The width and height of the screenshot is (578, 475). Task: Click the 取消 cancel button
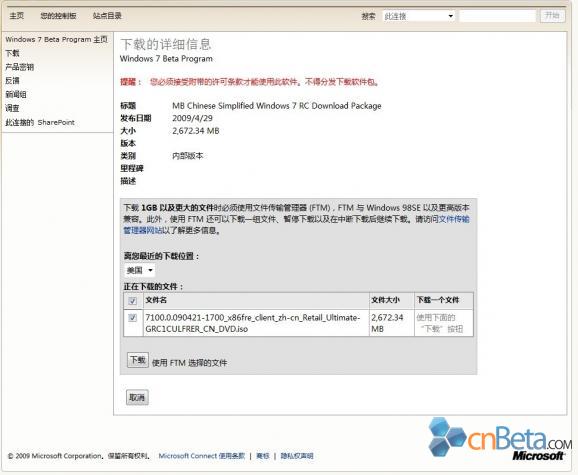pos(137,397)
